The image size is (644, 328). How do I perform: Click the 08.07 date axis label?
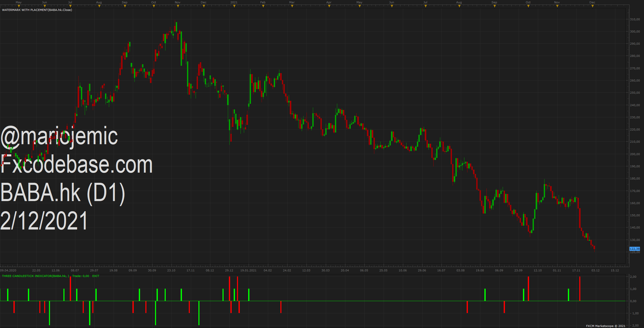point(75,270)
